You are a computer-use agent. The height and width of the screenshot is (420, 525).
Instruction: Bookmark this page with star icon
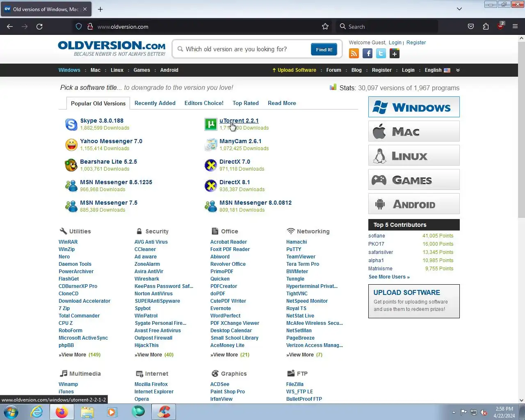coord(325,27)
